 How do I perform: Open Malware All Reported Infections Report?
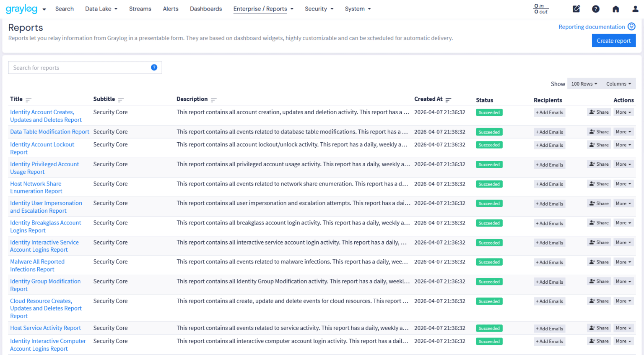point(37,266)
